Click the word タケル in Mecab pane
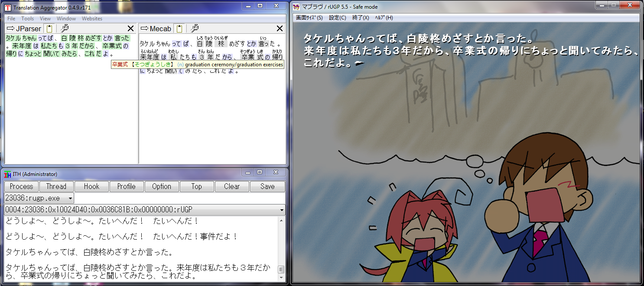The image size is (644, 286). pos(147,43)
